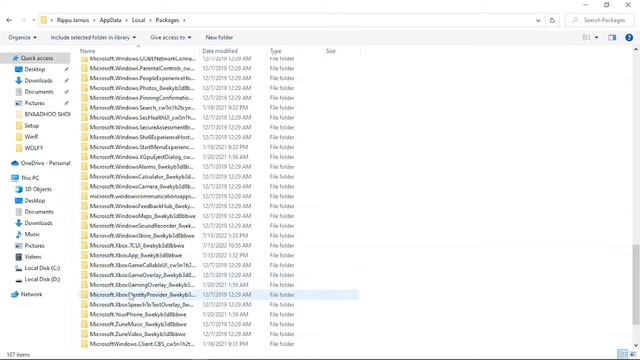Create a New folder
This screenshot has width=640, height=360.
tap(219, 37)
